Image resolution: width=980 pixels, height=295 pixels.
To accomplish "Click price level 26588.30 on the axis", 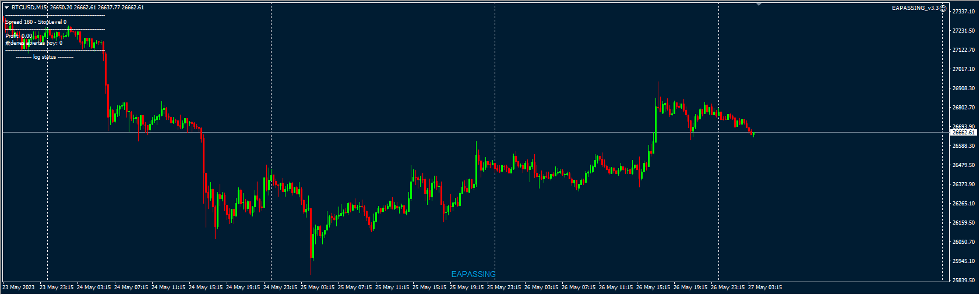I will coord(964,146).
